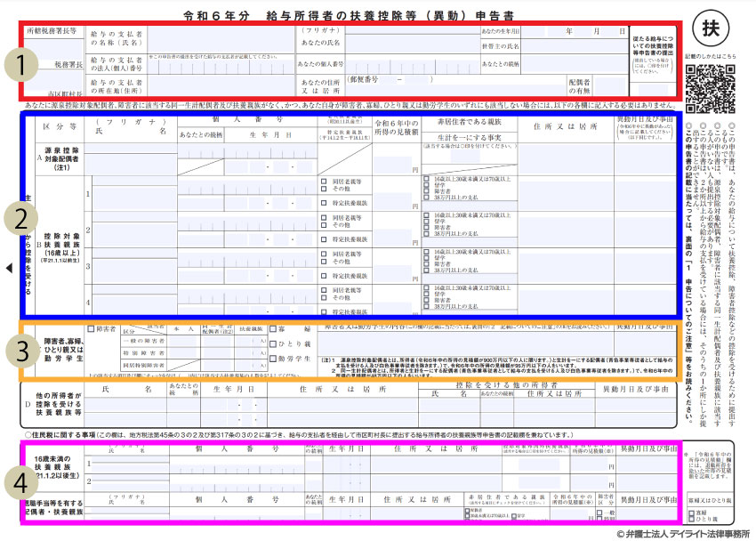Image resolution: width=756 pixels, height=541 pixels.
Task: Click the 弁護士法人デイライト法律事務所 copyright text
Action: pos(685,533)
